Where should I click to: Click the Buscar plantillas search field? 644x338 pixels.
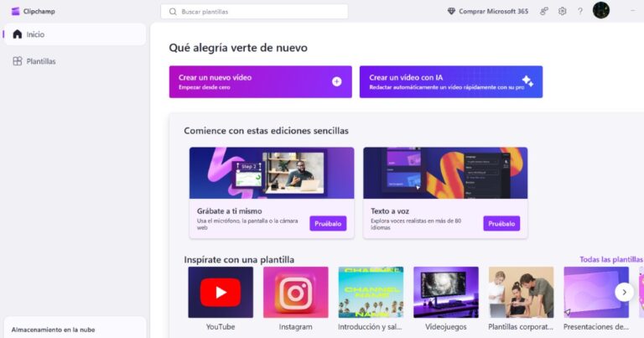click(254, 12)
